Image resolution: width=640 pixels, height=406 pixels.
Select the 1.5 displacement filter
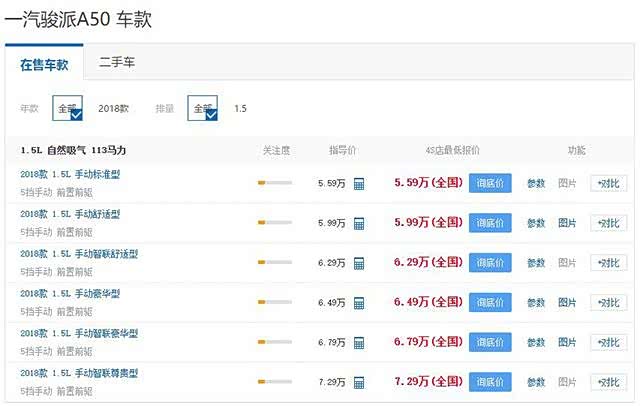240,108
